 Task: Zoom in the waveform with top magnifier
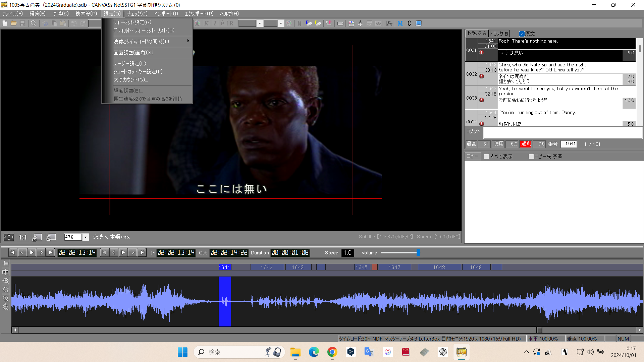click(x=6, y=281)
